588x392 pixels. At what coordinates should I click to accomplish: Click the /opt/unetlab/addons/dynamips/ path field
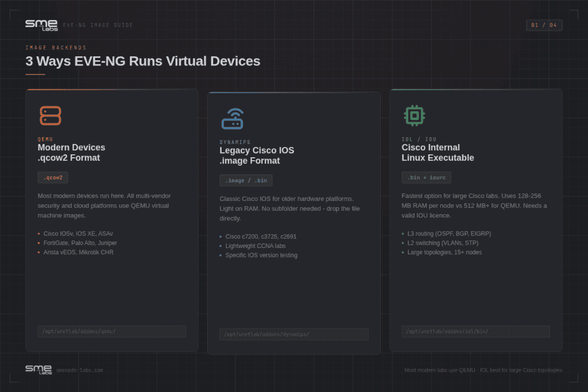click(x=294, y=334)
